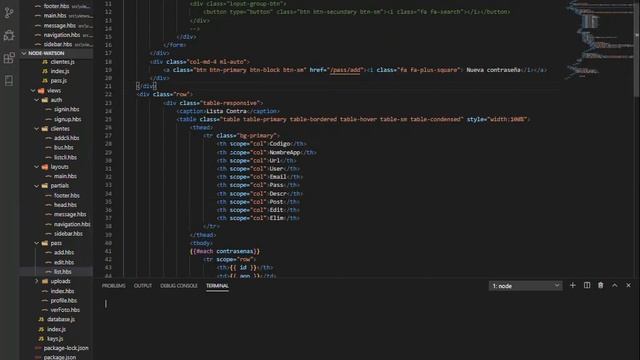Click the JS icon beside pass.js
Viewport: 640px width, 360px height.
point(45,80)
